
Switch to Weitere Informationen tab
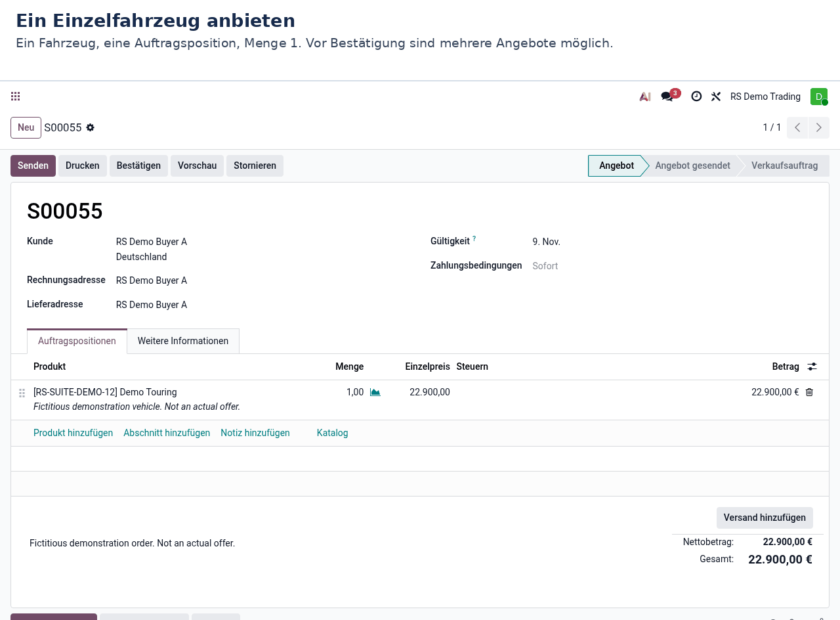(x=183, y=341)
